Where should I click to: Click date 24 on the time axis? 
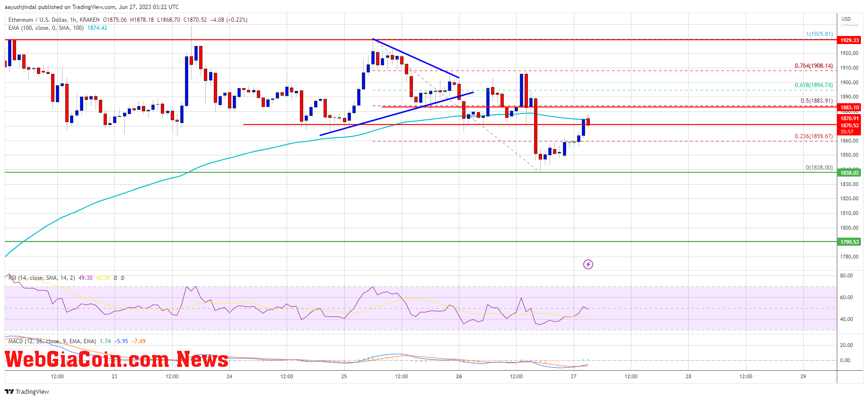click(x=229, y=376)
